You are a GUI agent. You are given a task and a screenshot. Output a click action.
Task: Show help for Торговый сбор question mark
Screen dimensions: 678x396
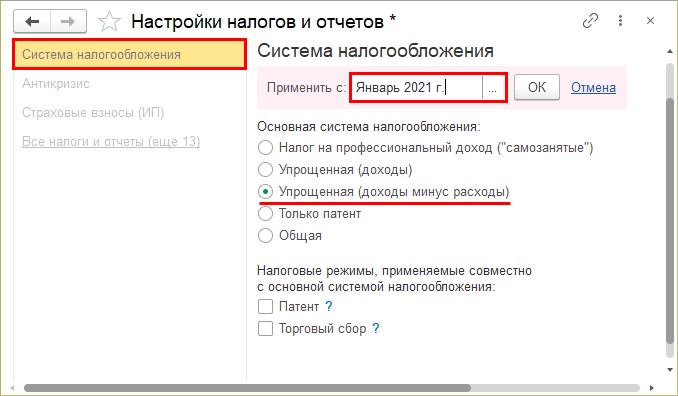point(376,329)
